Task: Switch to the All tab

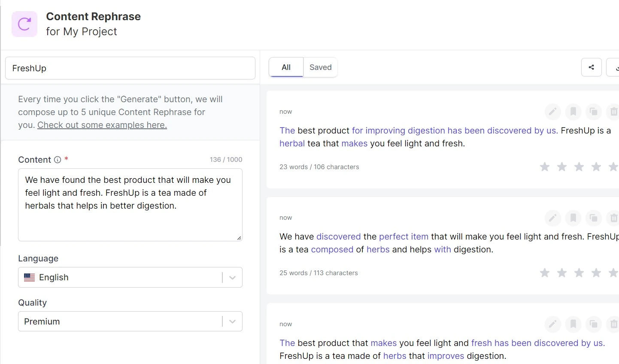Action: coord(286,67)
